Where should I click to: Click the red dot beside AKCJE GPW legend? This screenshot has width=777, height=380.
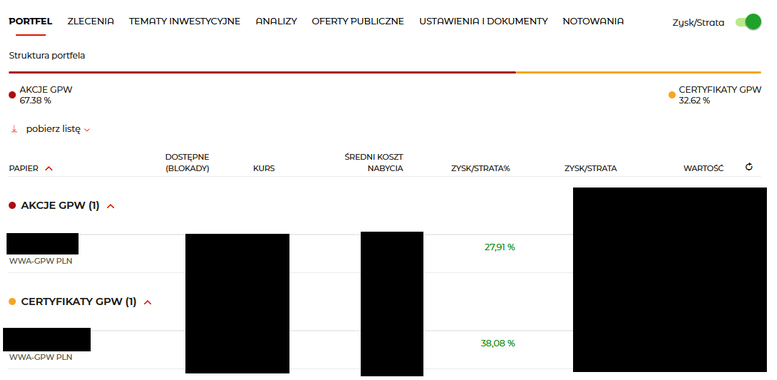click(12, 95)
